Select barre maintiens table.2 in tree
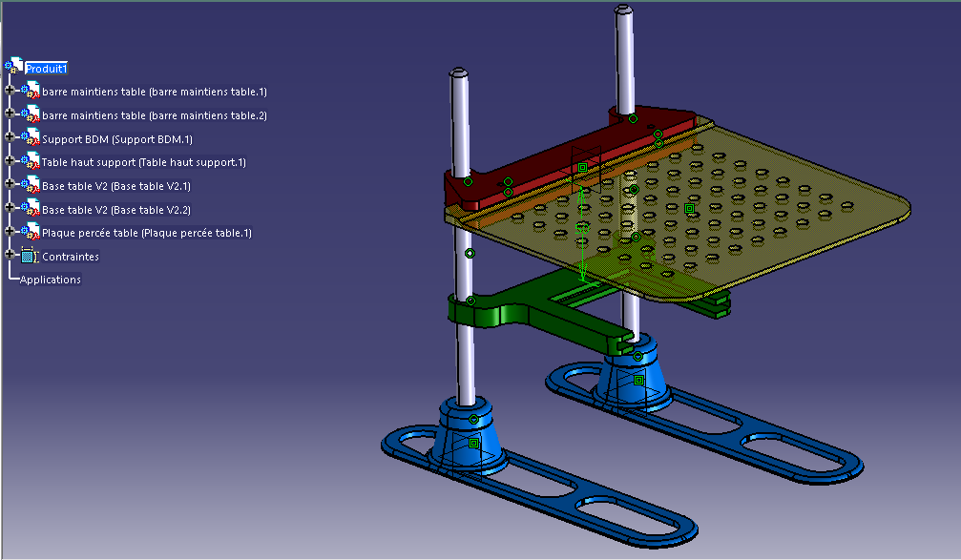The height and width of the screenshot is (560, 961). pos(155,115)
